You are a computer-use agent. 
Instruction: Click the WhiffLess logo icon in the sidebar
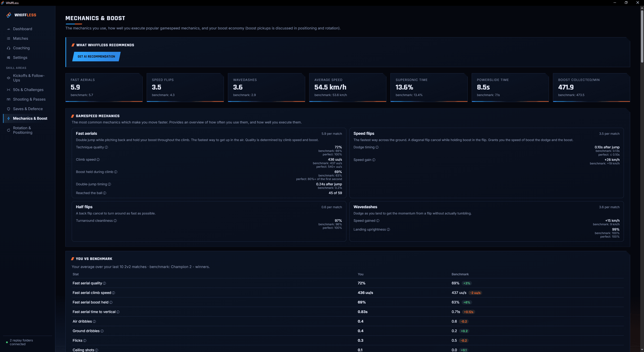pos(9,15)
